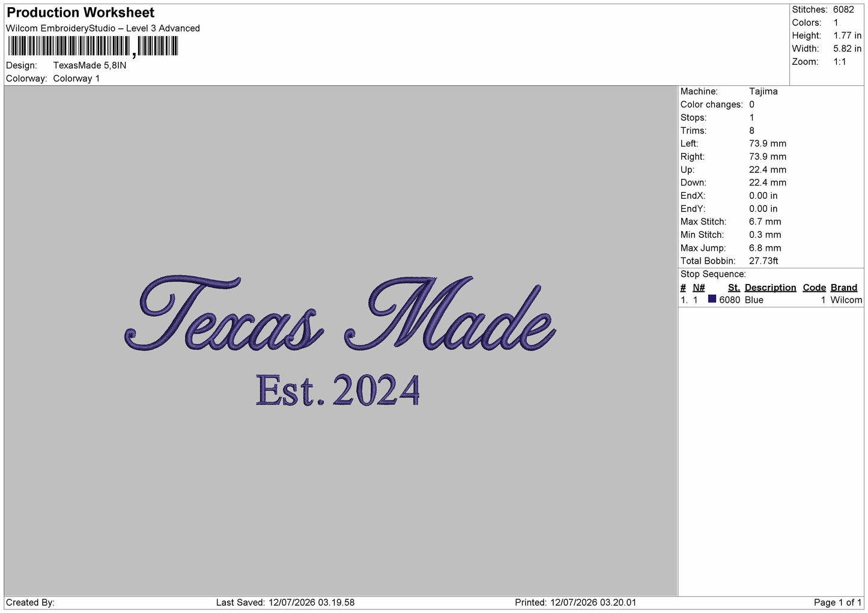Select the Min Stitch 0.3 mm value
The width and height of the screenshot is (868, 613).
tap(765, 235)
